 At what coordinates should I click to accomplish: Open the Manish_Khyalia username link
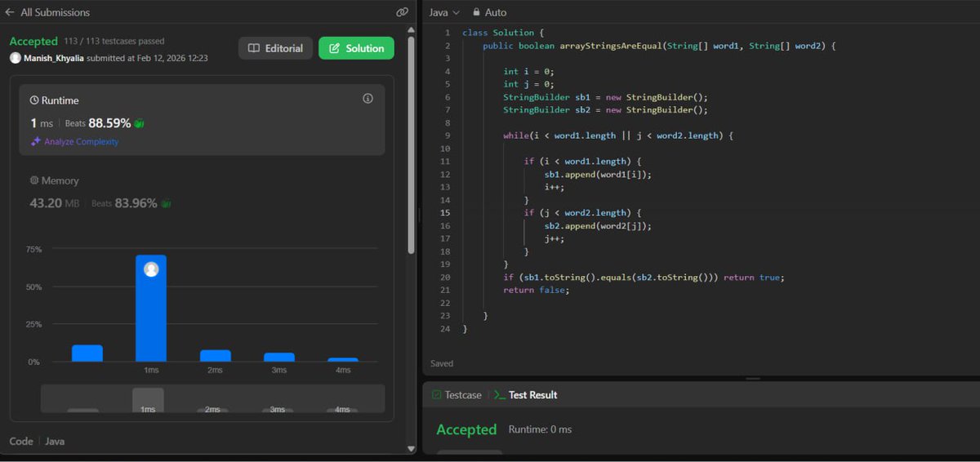53,58
